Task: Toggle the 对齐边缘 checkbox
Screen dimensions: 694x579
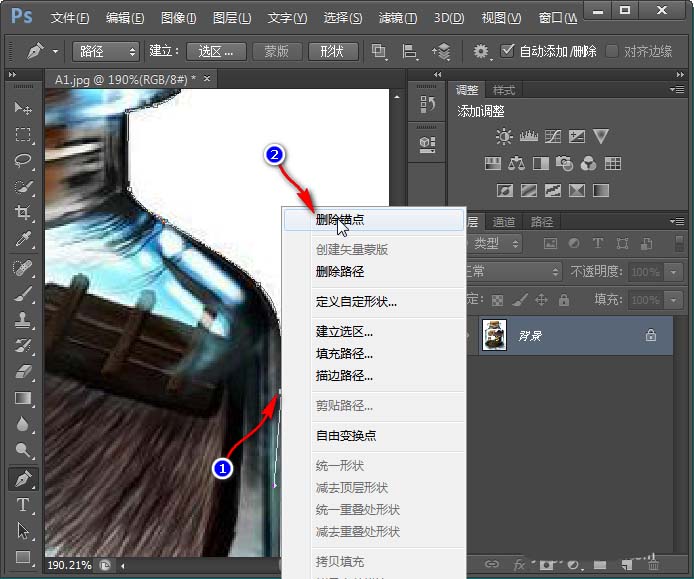Action: 611,50
